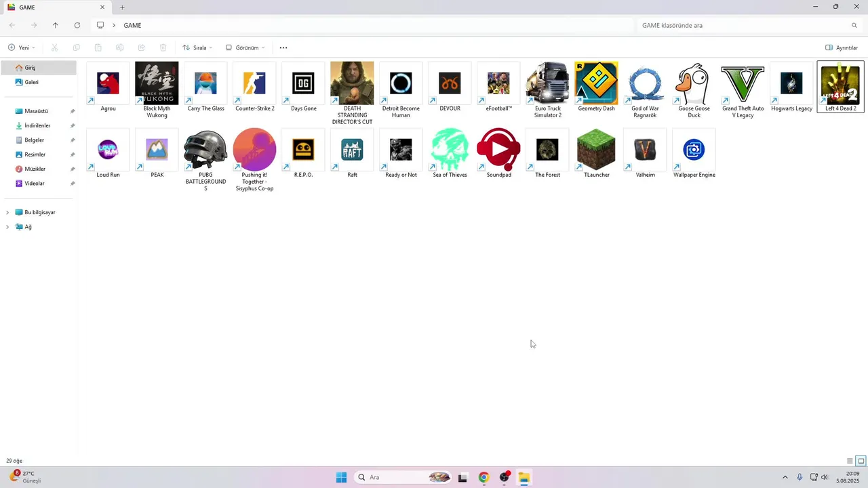
Task: Click the GAME breadcrumb in address bar
Action: point(132,25)
